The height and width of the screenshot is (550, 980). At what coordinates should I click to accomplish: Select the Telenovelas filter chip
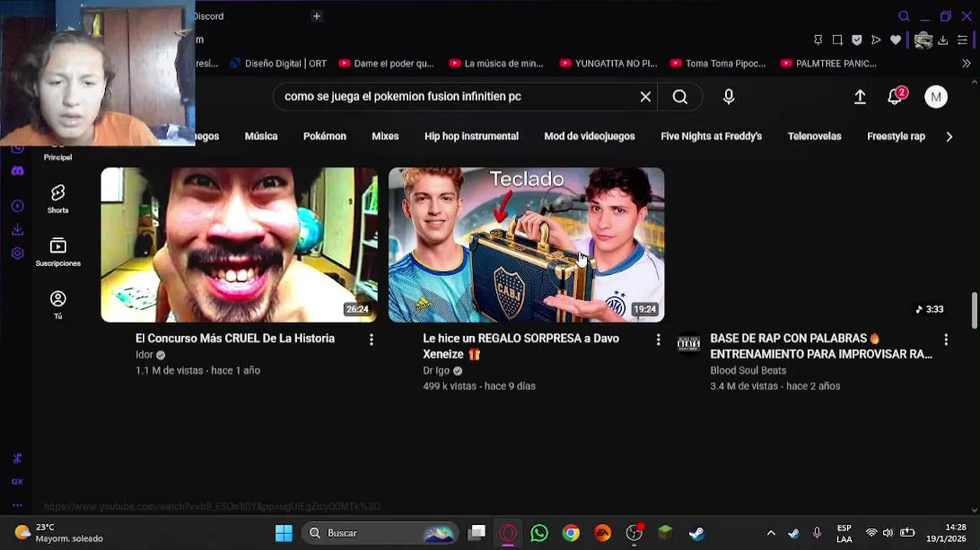tap(814, 137)
